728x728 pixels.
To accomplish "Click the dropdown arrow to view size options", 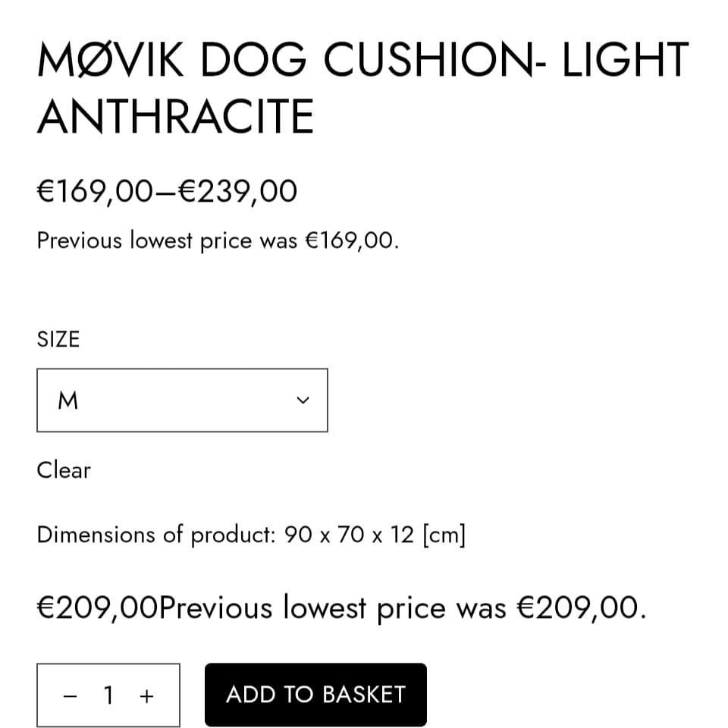I will [303, 400].
